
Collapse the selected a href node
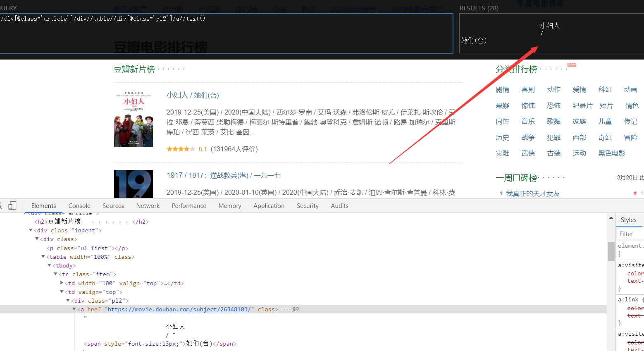pos(74,309)
